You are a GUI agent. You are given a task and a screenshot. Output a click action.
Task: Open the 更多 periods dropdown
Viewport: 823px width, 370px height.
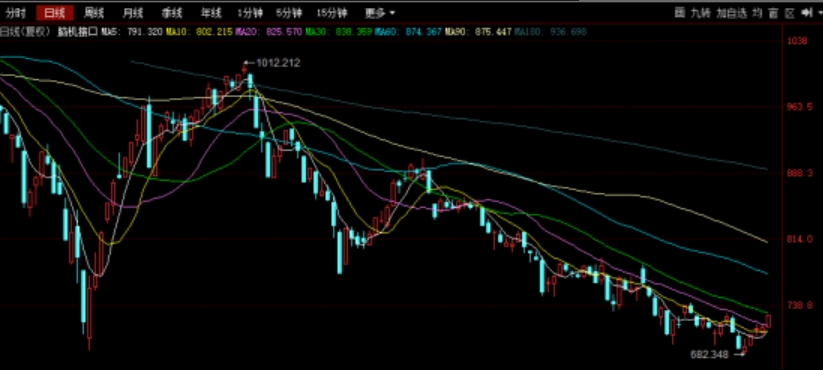point(381,13)
